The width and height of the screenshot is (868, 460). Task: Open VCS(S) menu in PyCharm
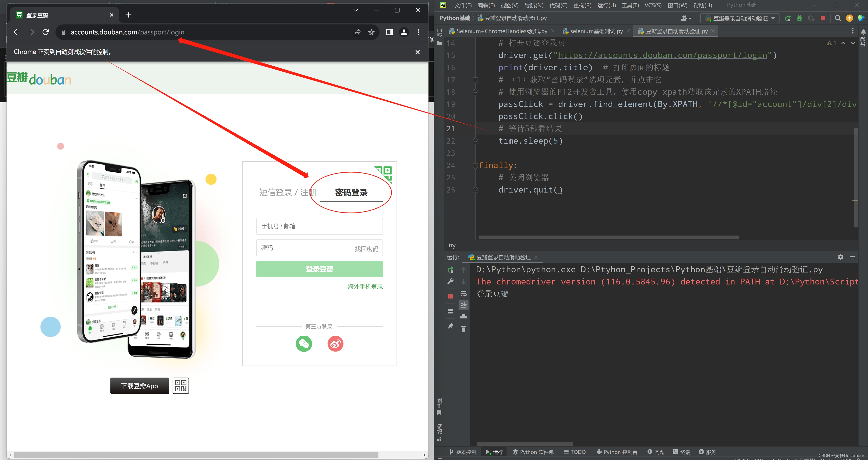click(x=653, y=5)
